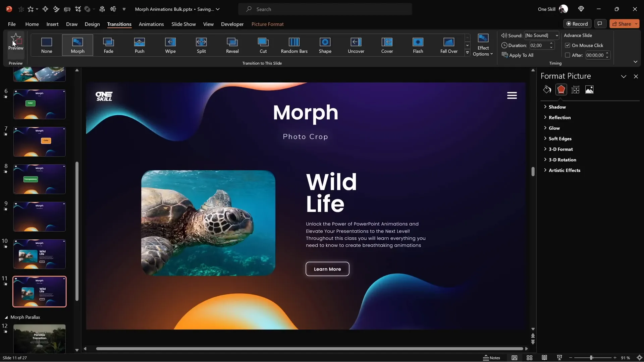The height and width of the screenshot is (362, 644).
Task: Apply the Random Bars transition
Action: coord(294,45)
